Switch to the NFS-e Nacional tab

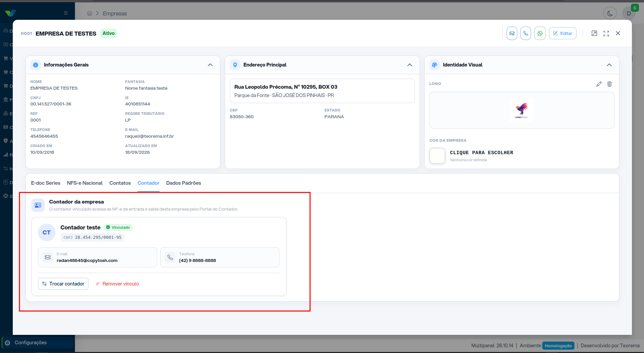pos(85,183)
